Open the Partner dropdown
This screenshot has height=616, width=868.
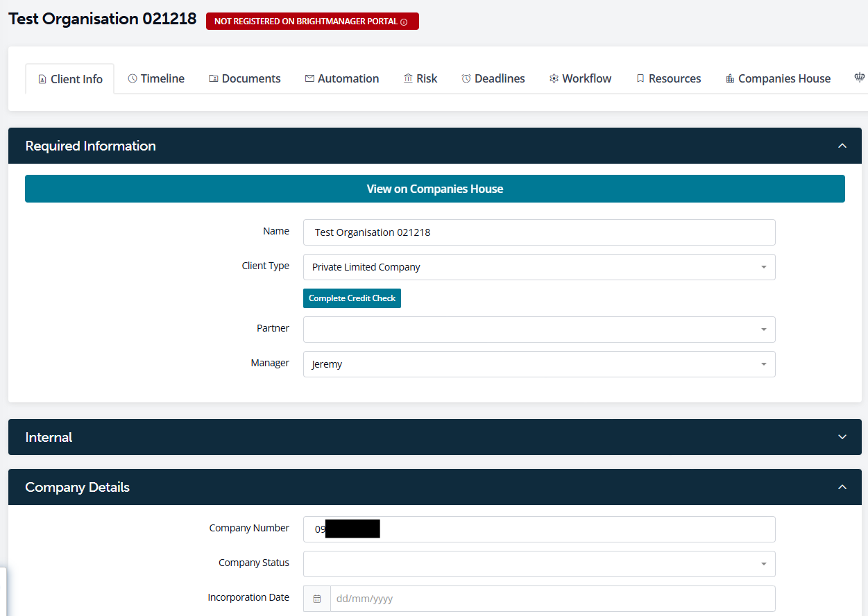pos(538,330)
